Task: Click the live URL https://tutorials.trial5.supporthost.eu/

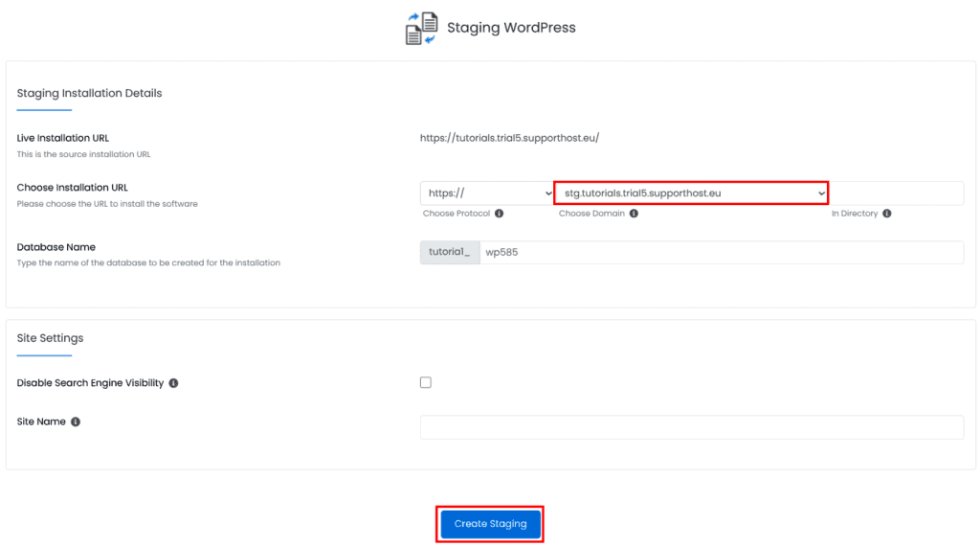Action: 509,138
